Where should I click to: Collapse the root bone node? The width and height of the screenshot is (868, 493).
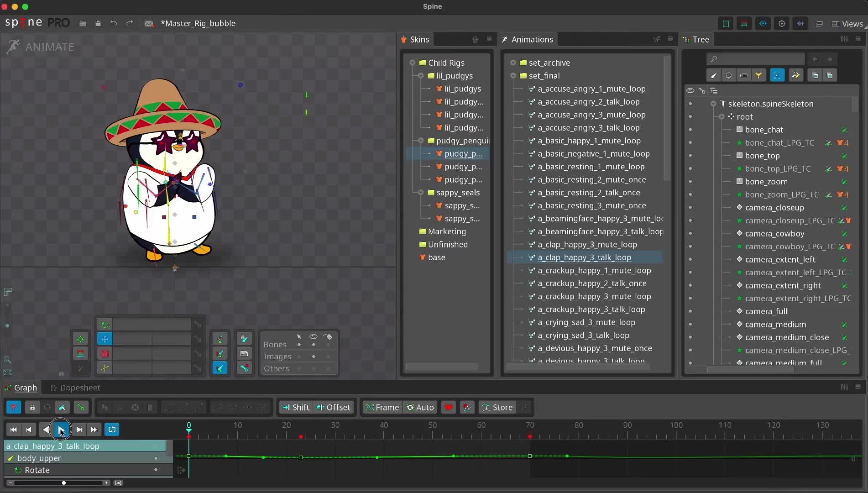tap(722, 117)
